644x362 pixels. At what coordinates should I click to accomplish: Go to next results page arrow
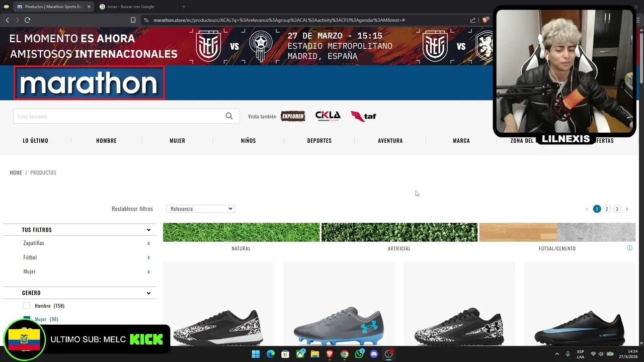pyautogui.click(x=627, y=209)
